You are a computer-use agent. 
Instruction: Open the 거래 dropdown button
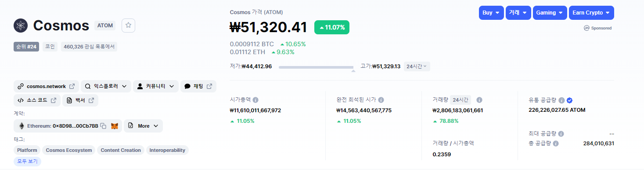coord(518,13)
